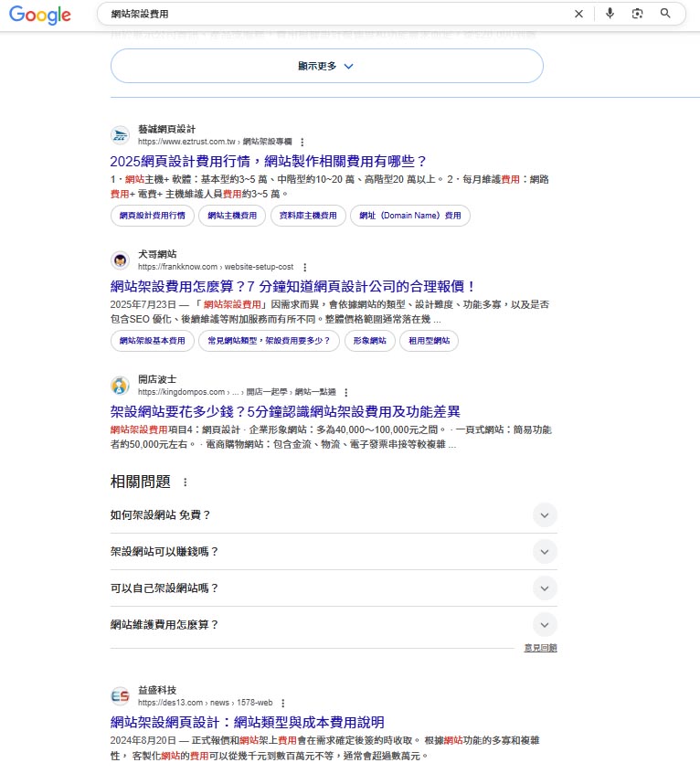Open the 犬哥網站 site favicon
700x784 pixels.
pyautogui.click(x=120, y=260)
